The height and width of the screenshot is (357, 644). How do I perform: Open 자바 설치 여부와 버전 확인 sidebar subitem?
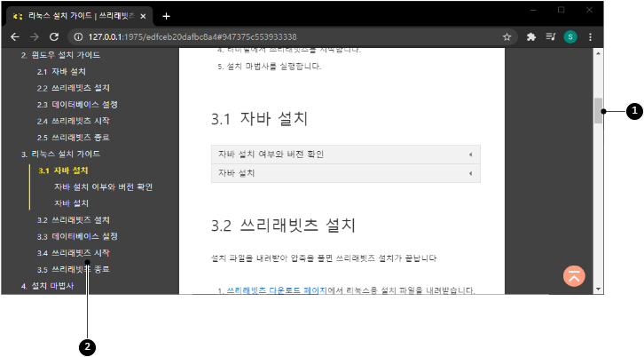(x=104, y=186)
